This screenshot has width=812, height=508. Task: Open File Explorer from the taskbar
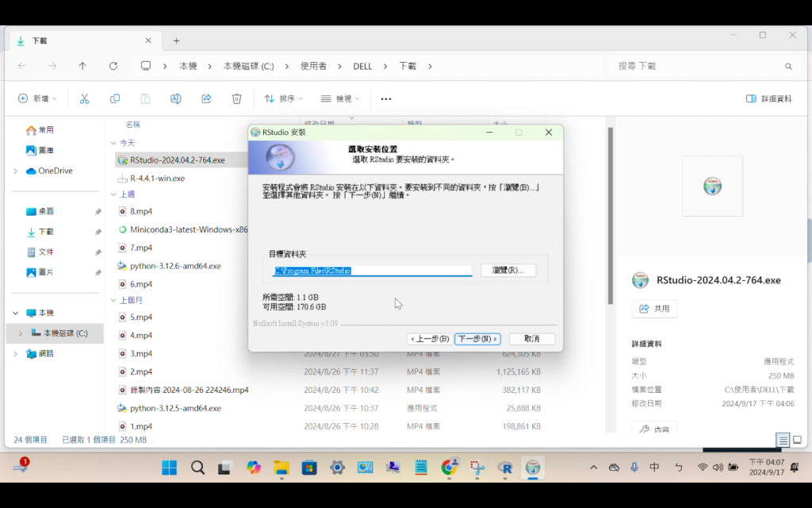point(282,468)
